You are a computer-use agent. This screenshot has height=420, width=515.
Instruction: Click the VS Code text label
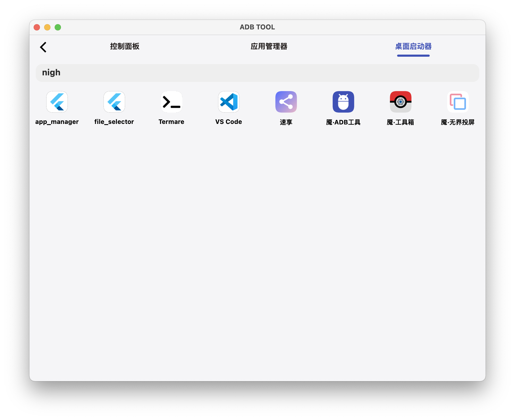click(x=229, y=122)
